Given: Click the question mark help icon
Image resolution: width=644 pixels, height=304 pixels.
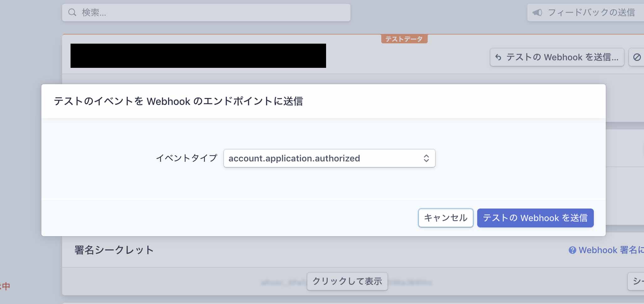Looking at the screenshot, I should pos(572,250).
